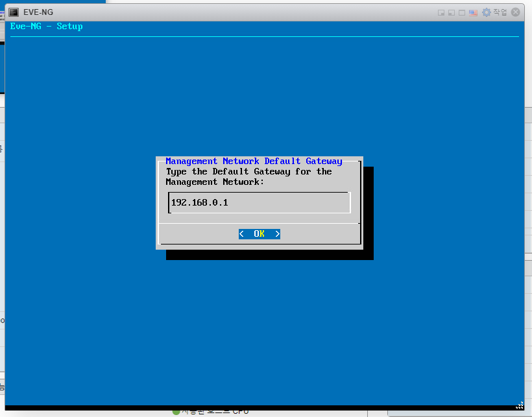Click the default gateway input field
Image resolution: width=532 pixels, height=417 pixels.
point(260,203)
